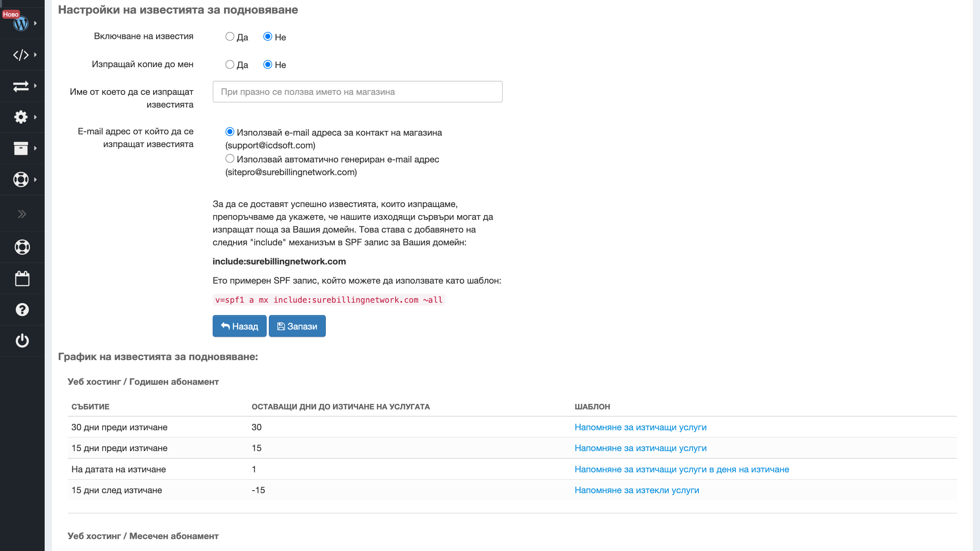Click the archive box sidebar icon
The width and height of the screenshot is (980, 551).
click(20, 148)
